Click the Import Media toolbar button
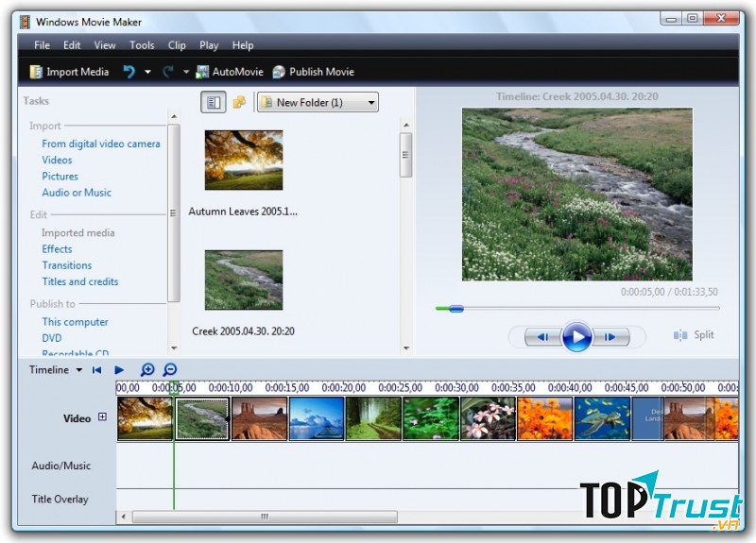This screenshot has height=543, width=756. tap(69, 72)
